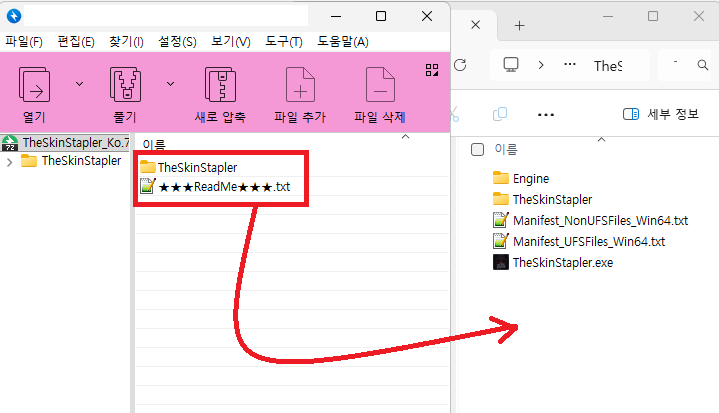
Task: Open dropdown arrow next to 열기
Action: point(79,84)
